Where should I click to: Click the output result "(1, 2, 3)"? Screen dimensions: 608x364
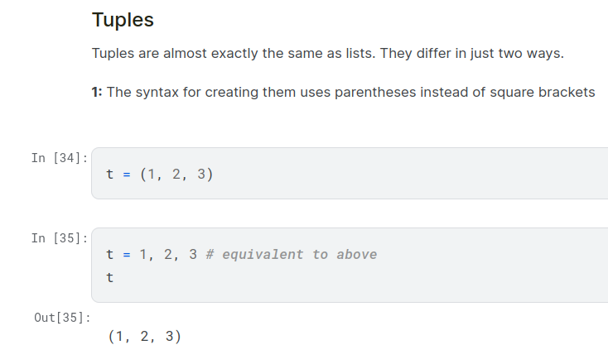pyautogui.click(x=144, y=337)
